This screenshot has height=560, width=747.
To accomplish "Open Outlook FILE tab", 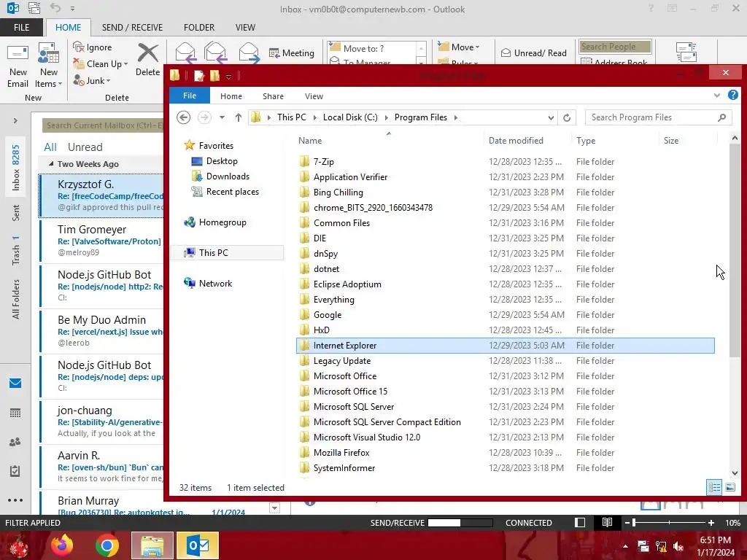I will click(x=21, y=28).
